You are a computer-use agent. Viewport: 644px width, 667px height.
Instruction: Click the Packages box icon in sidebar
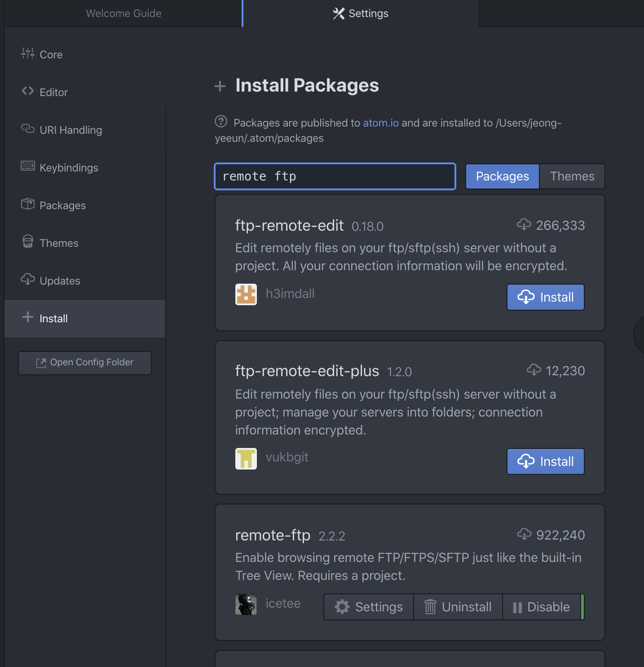(x=27, y=204)
